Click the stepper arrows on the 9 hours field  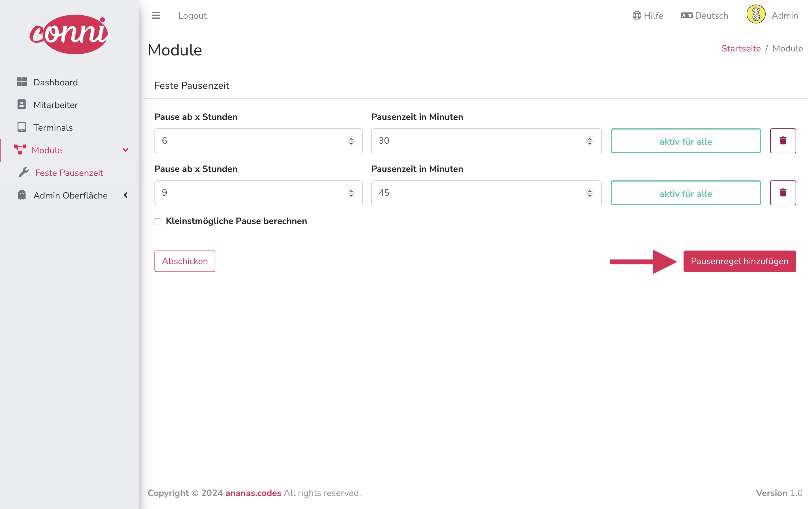(x=351, y=193)
